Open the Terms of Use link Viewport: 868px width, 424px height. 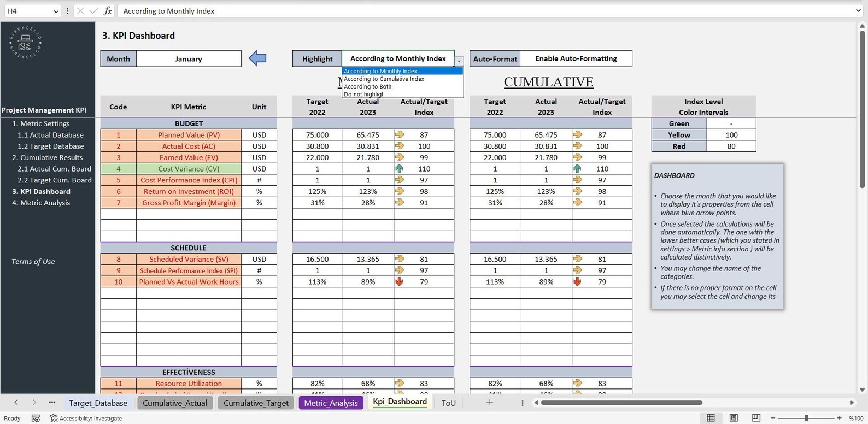33,262
